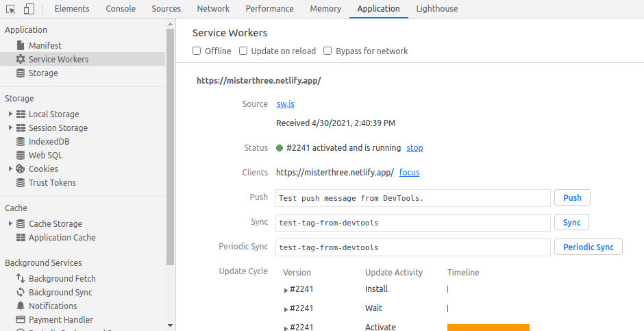
Task: Select the Manifest file icon
Action: point(21,45)
